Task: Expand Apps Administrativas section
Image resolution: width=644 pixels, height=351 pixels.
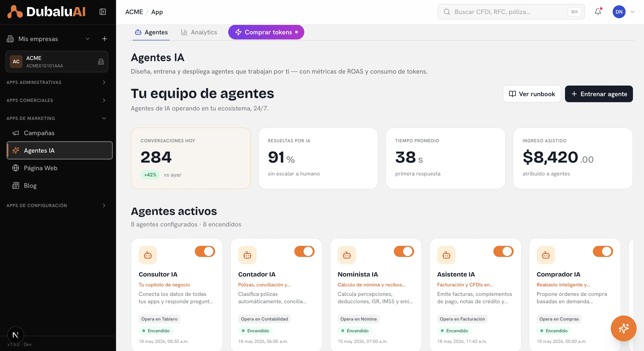Action: pyautogui.click(x=56, y=82)
